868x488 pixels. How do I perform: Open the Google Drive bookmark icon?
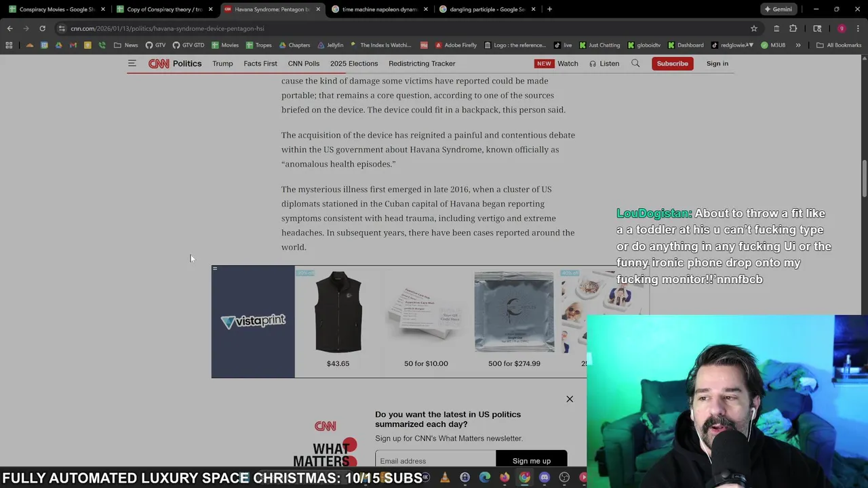(x=58, y=45)
